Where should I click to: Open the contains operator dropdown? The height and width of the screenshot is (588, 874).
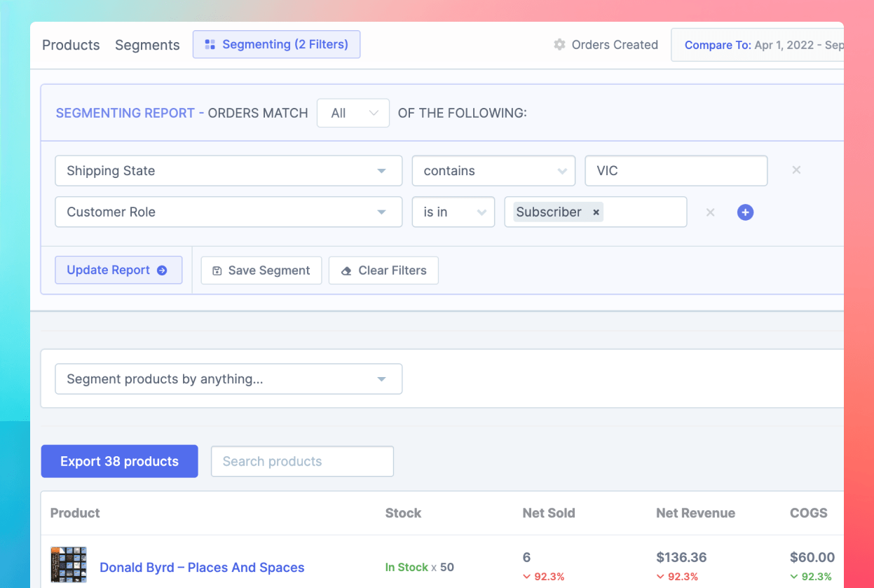tap(493, 170)
